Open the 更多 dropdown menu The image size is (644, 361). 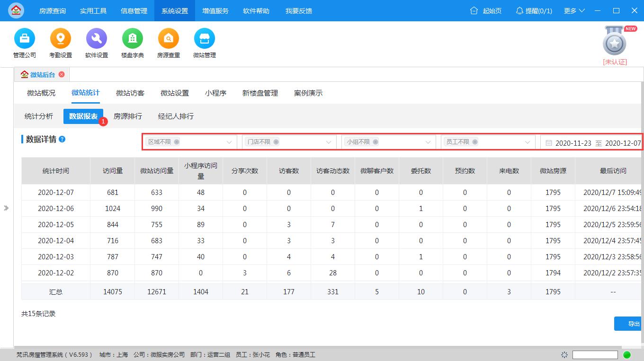pyautogui.click(x=573, y=10)
